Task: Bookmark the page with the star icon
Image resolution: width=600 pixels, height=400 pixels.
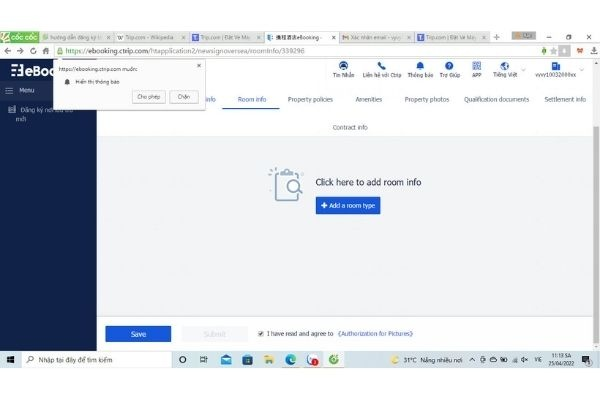Action: 553,51
